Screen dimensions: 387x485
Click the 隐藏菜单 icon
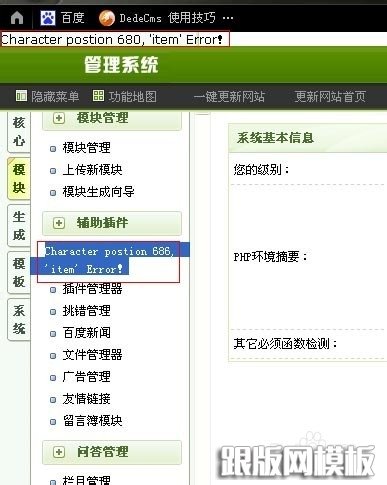[x=21, y=96]
